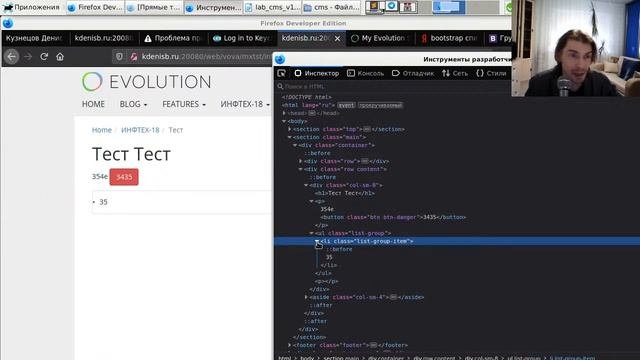Click the list item 35 on the page

pos(182,202)
